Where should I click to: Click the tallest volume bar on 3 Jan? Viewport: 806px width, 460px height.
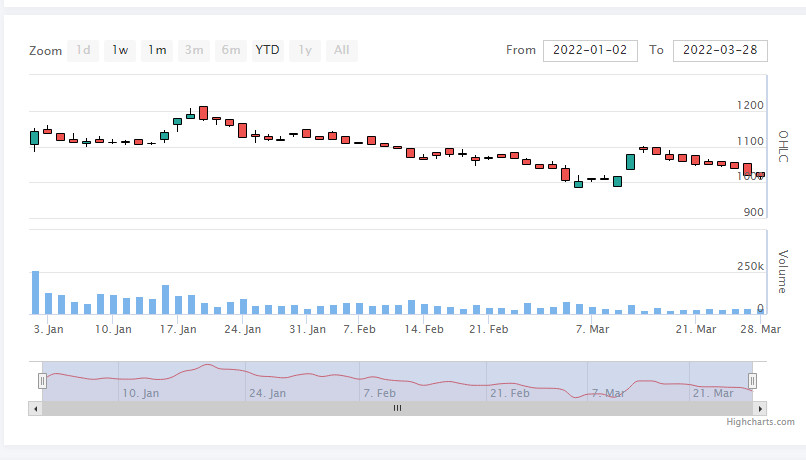click(x=35, y=292)
